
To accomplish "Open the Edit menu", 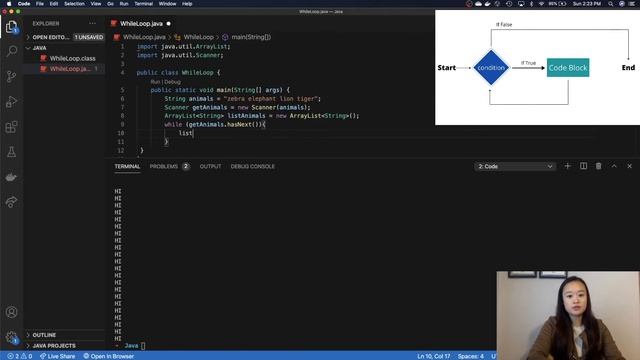I will click(54, 4).
